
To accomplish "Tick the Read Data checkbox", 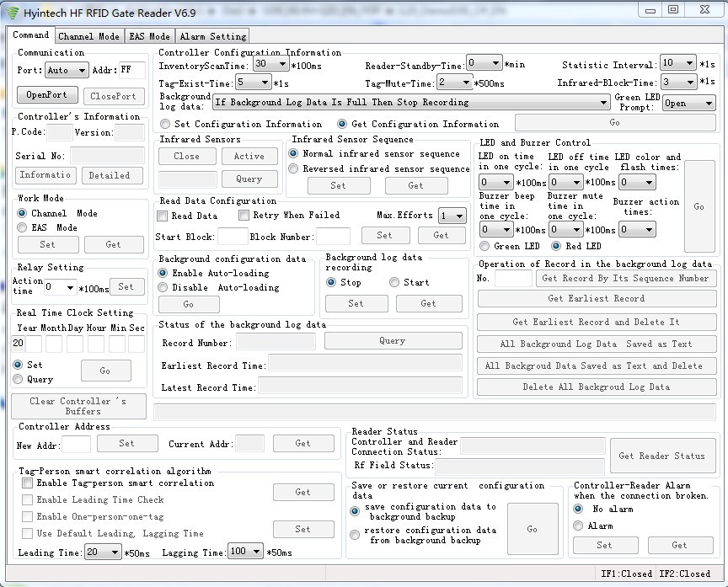I will pyautogui.click(x=187, y=216).
